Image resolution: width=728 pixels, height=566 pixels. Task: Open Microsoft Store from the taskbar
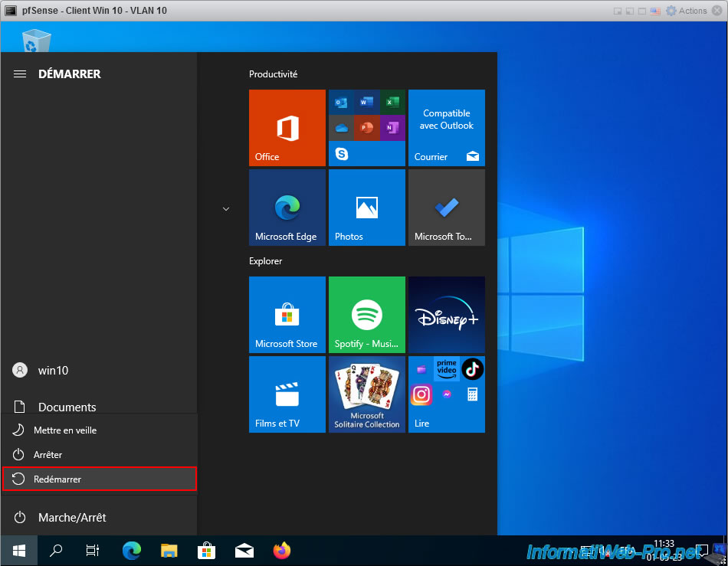(207, 551)
